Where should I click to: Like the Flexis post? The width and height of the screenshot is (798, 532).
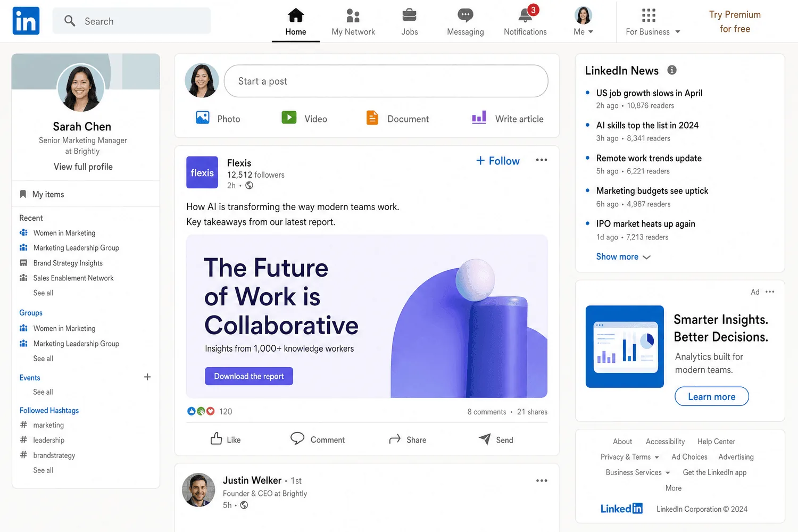tap(226, 439)
